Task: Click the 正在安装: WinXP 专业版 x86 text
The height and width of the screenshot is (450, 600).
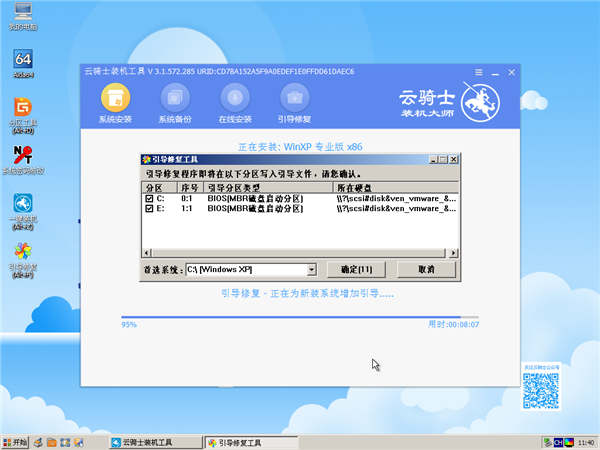Action: (300, 147)
